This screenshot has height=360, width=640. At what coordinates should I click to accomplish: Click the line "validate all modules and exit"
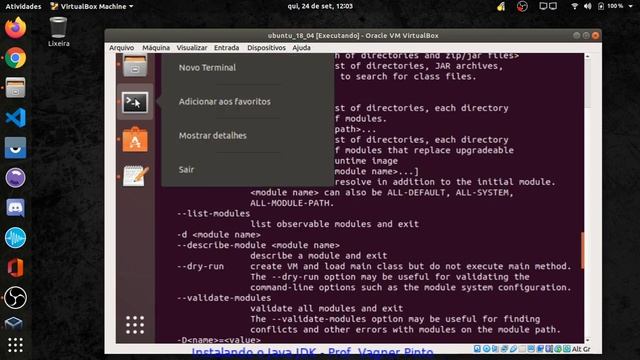point(327,309)
